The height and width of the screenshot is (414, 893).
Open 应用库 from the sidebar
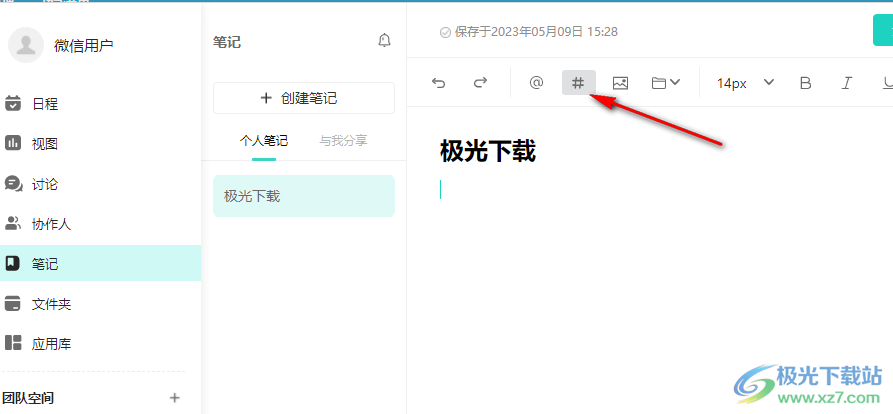tap(51, 344)
